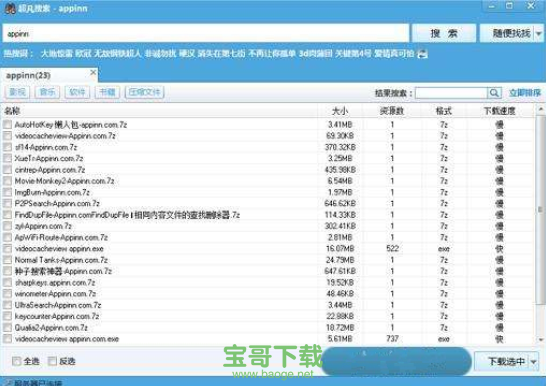
Task: Click the vertical scrollbar thumb of results
Action: [x=540, y=209]
